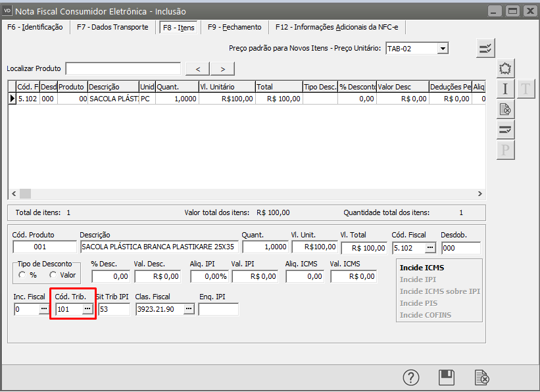Click the cancel document icon in bottom bar
Image resolution: width=540 pixels, height=392 pixels.
pyautogui.click(x=481, y=378)
